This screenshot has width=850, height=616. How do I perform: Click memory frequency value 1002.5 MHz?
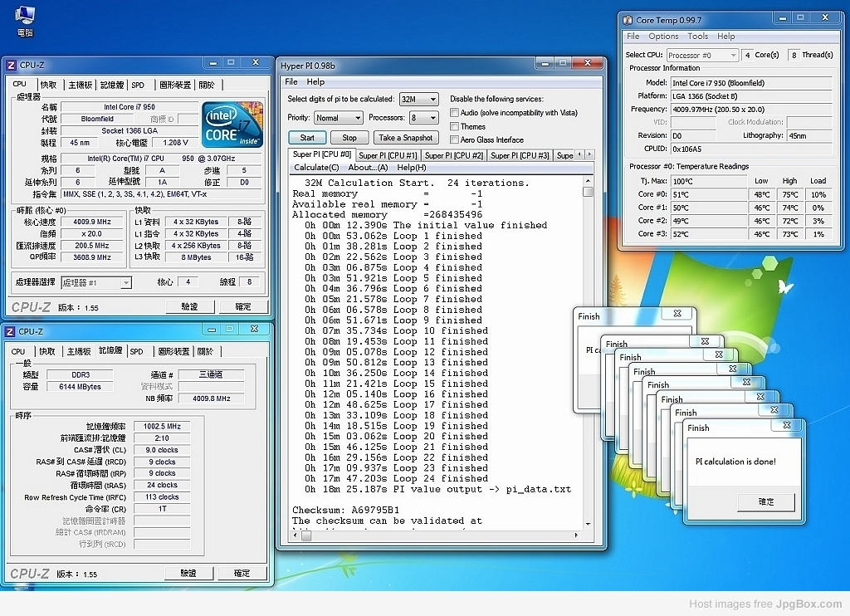[162, 426]
